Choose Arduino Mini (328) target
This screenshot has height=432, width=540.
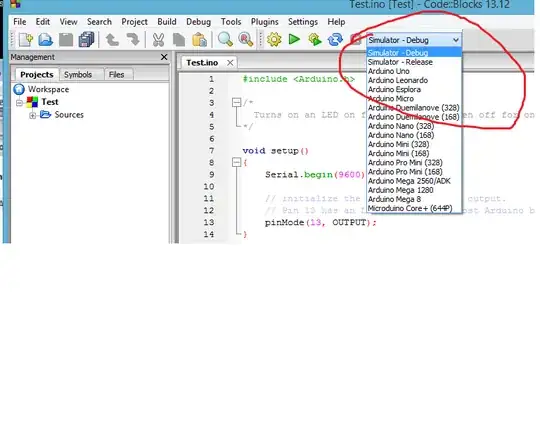[x=414, y=144]
